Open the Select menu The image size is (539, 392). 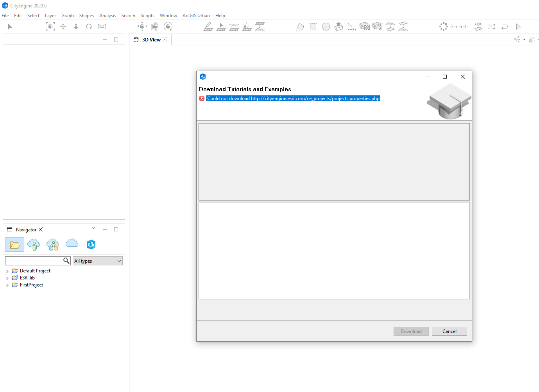[33, 16]
